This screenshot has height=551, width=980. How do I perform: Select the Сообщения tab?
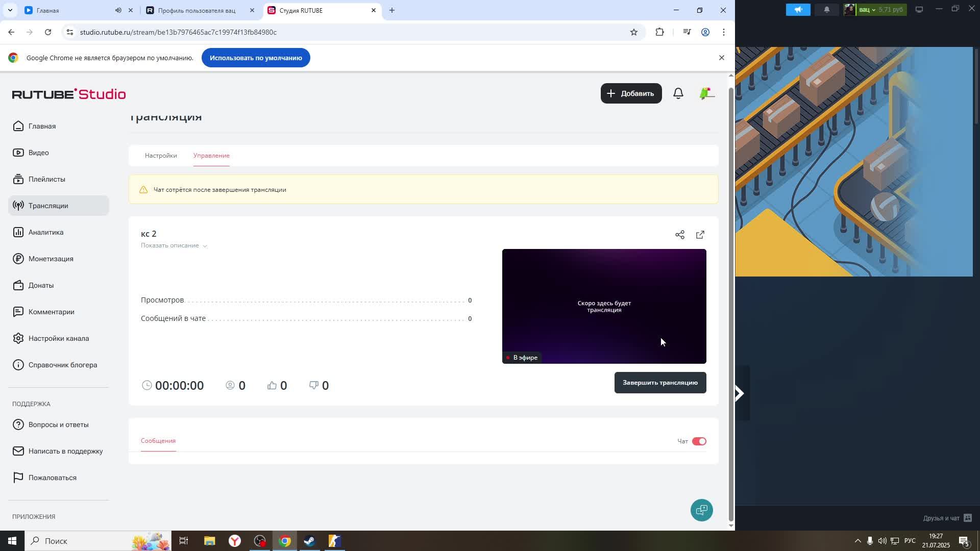pos(158,441)
